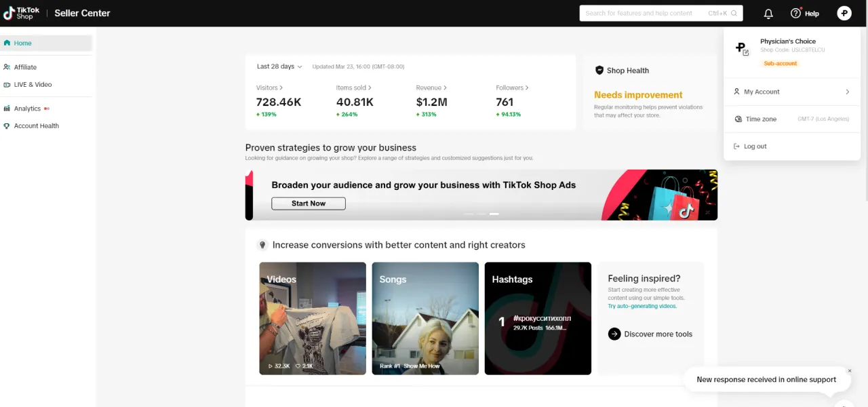
Task: Click the Shop Health shield icon
Action: pos(599,71)
